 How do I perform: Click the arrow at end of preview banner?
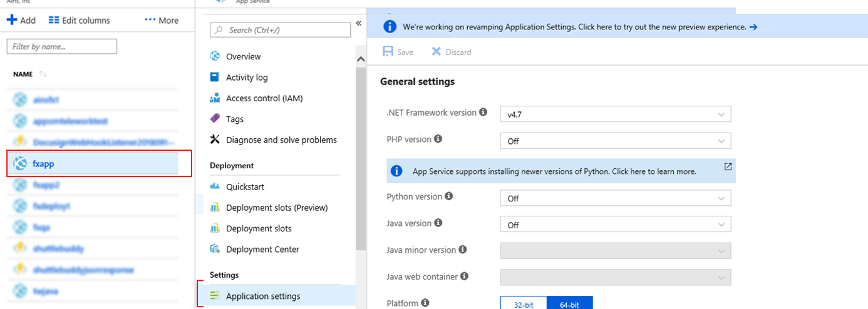753,27
